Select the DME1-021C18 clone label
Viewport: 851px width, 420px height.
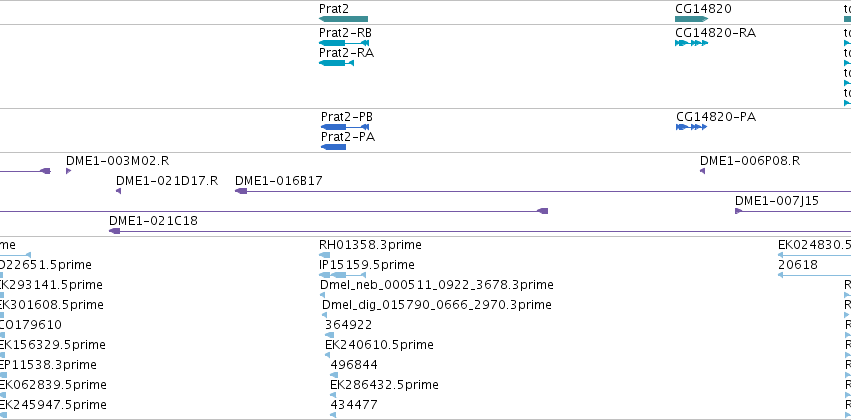point(153,221)
